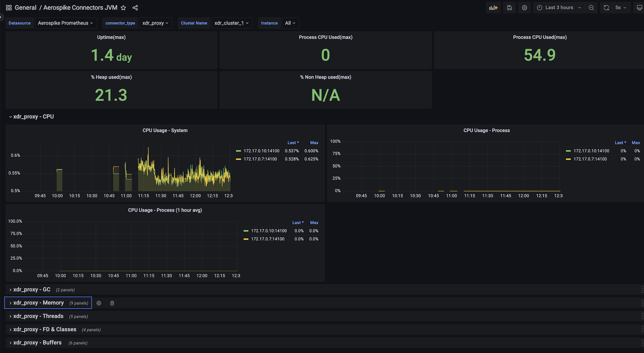Image resolution: width=644 pixels, height=353 pixels.
Task: Open the General folder breadcrumb link
Action: (x=25, y=8)
